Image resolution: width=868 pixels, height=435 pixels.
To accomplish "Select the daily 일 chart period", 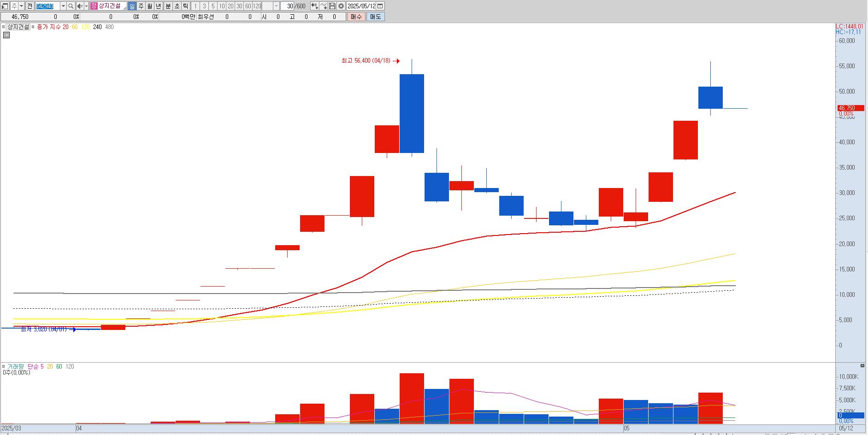I will click(x=132, y=6).
